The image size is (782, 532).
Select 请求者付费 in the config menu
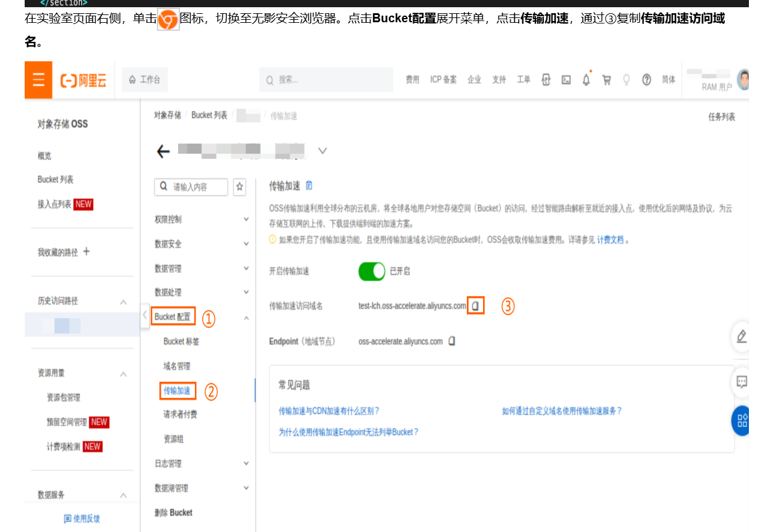180,415
